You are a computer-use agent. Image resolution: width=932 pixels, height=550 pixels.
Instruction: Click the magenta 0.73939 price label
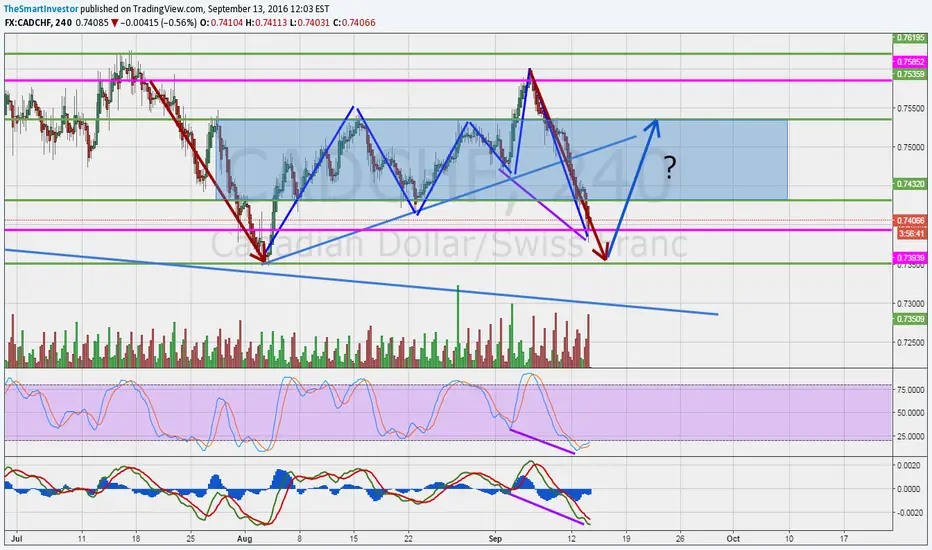pyautogui.click(x=911, y=257)
